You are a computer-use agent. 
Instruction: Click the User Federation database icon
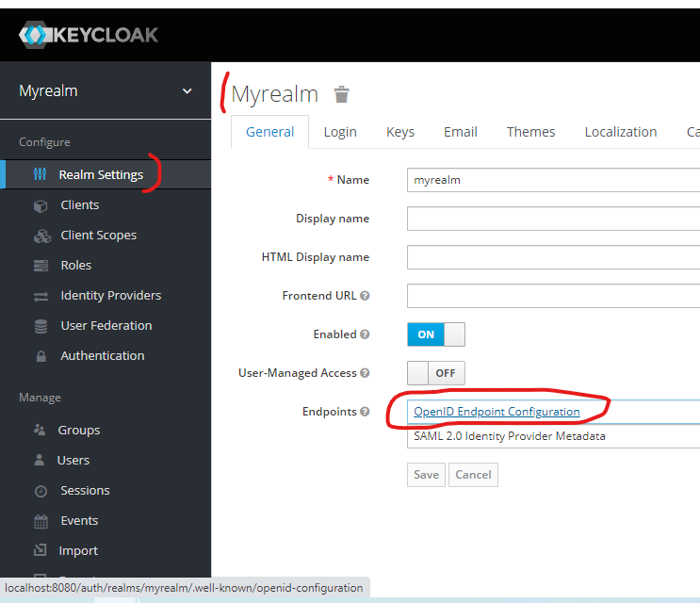(x=41, y=326)
